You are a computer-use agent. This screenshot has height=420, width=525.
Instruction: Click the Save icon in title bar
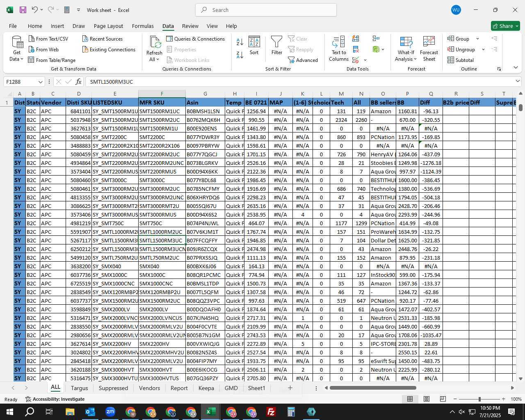pos(23,10)
